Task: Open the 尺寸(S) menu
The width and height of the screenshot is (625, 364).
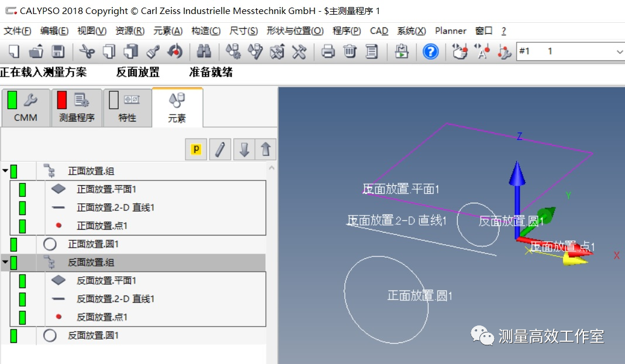Action: coord(244,31)
